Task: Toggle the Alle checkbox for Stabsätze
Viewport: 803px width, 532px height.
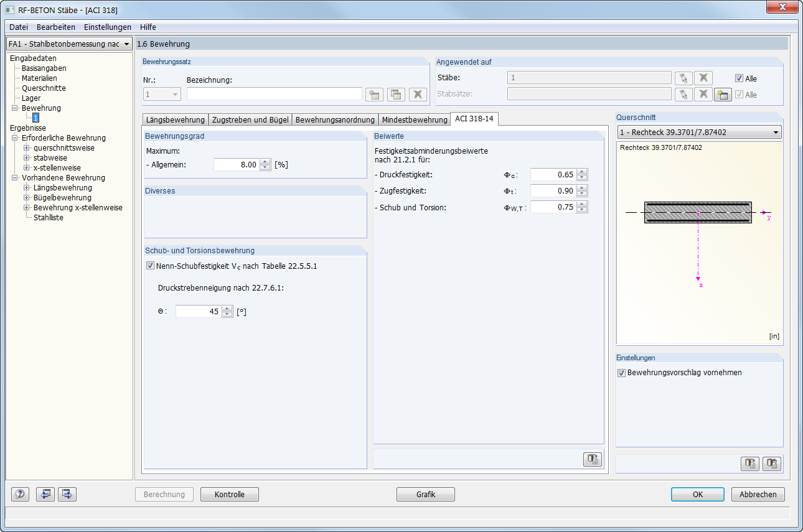Action: 739,95
